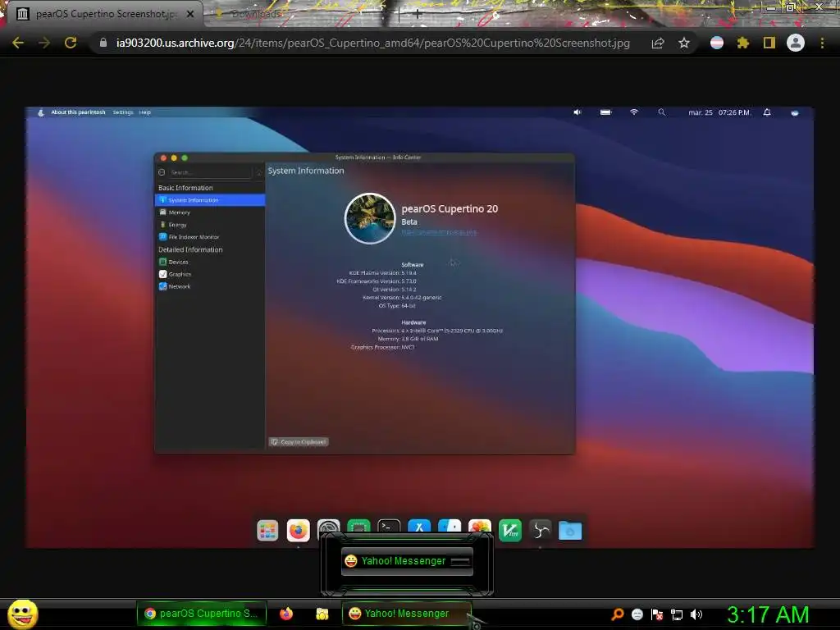This screenshot has height=630, width=840.
Task: Open a new browser tab
Action: click(x=418, y=15)
